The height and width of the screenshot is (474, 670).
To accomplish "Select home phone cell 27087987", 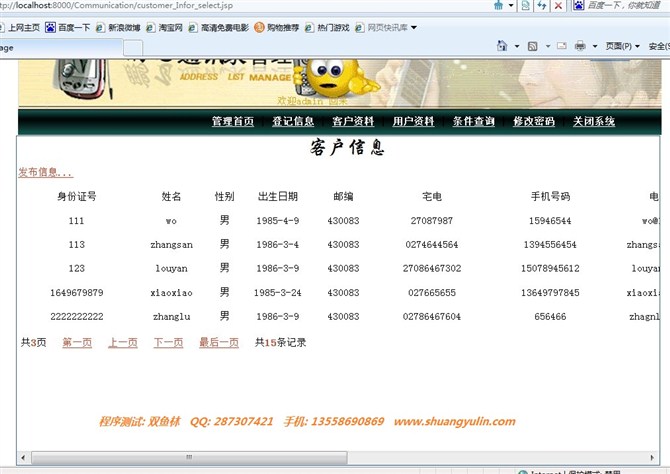I will coord(432,221).
